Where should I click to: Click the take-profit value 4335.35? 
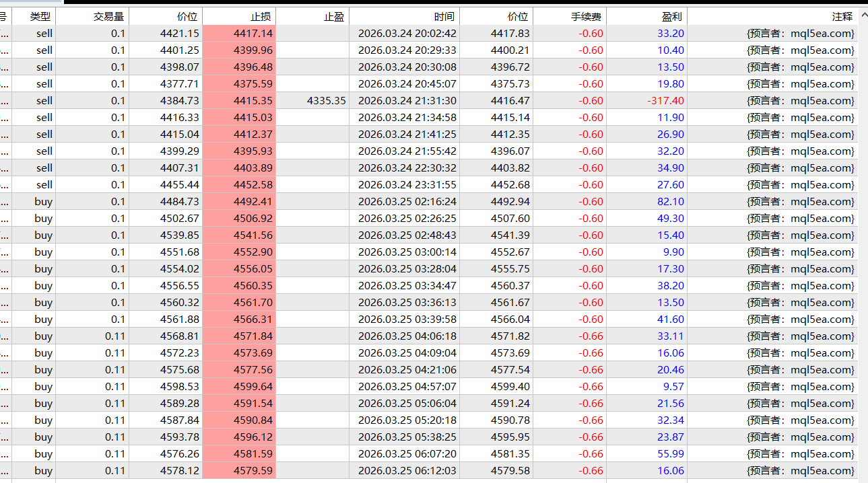(x=326, y=101)
